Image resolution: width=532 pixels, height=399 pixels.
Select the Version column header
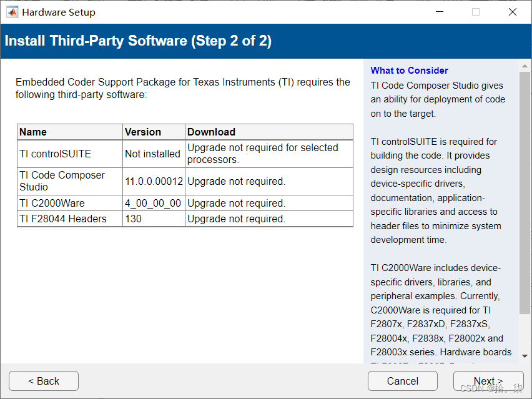pos(154,132)
